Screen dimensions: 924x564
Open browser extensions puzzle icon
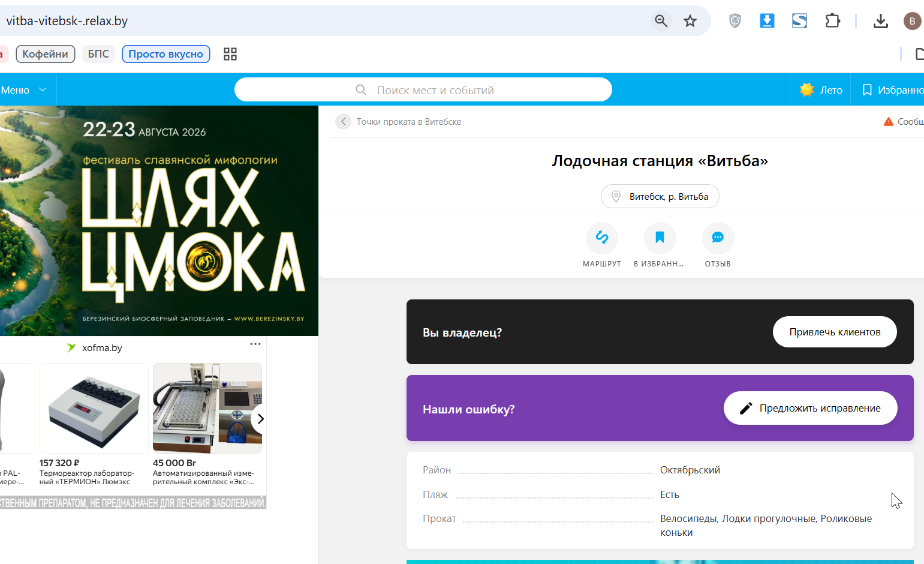pyautogui.click(x=832, y=21)
